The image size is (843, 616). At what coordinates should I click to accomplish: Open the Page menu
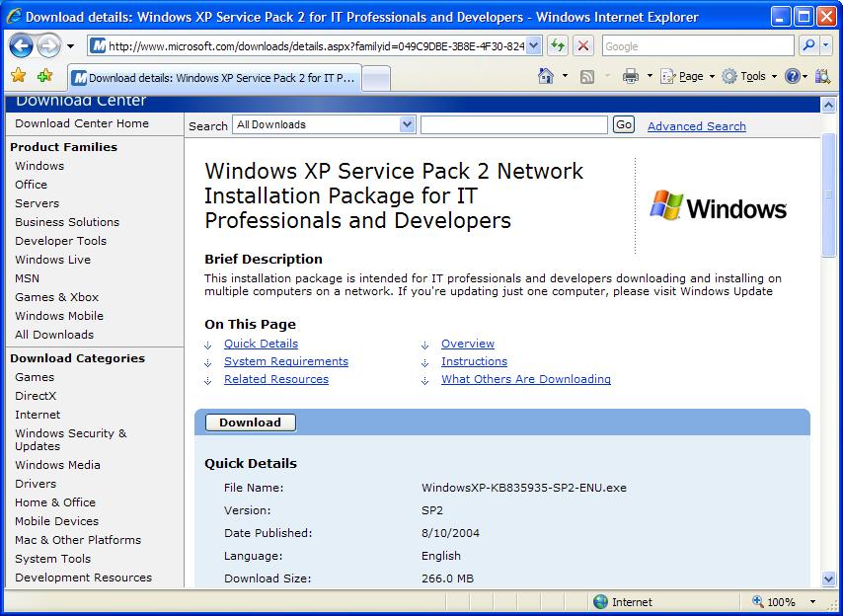click(x=688, y=77)
